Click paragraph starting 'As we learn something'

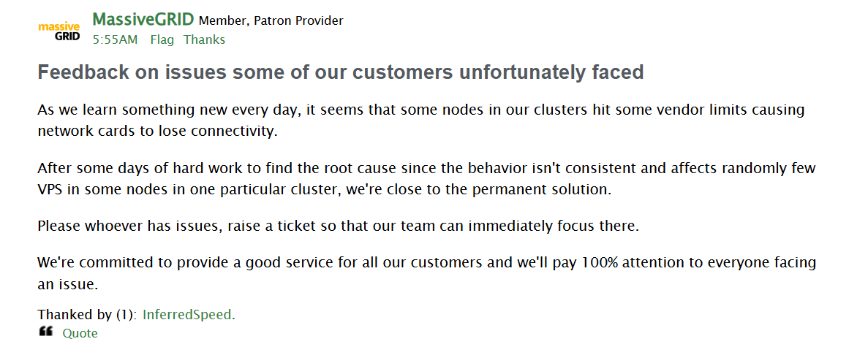pyautogui.click(x=420, y=120)
